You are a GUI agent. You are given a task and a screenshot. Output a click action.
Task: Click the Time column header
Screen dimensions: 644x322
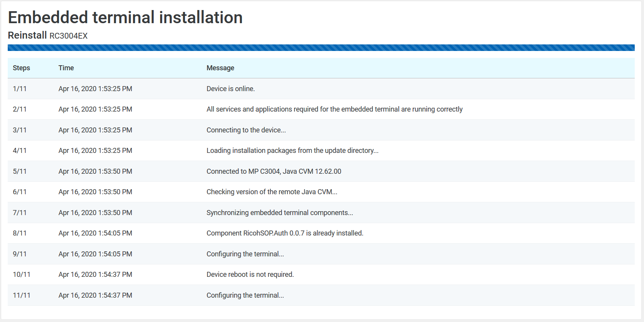66,68
